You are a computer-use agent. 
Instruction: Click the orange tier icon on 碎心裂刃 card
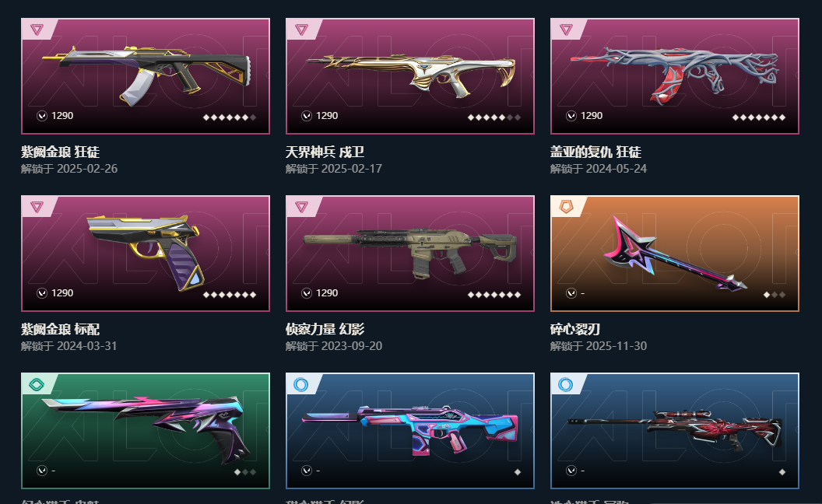click(566, 206)
